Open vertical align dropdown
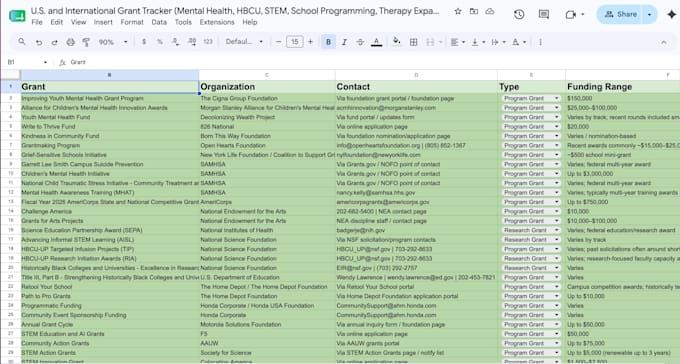This screenshot has width=680, height=364. tap(478, 42)
